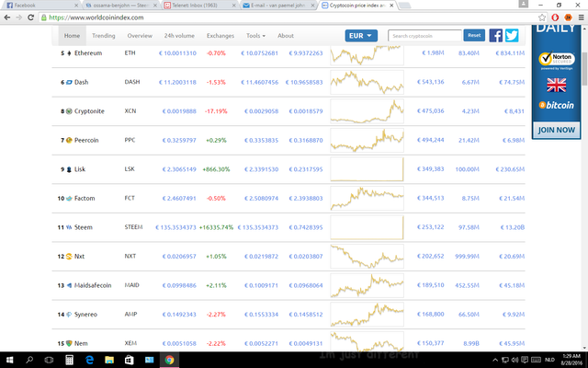Click inside the Search cryptocoin field
The height and width of the screenshot is (368, 588).
point(424,36)
